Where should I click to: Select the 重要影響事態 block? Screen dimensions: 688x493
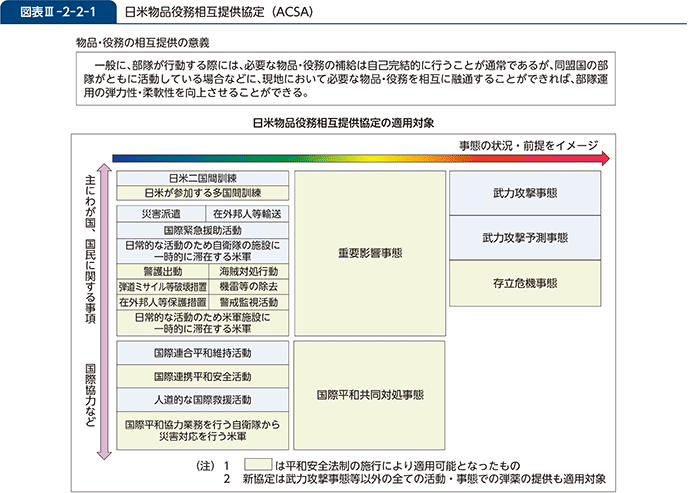point(370,254)
